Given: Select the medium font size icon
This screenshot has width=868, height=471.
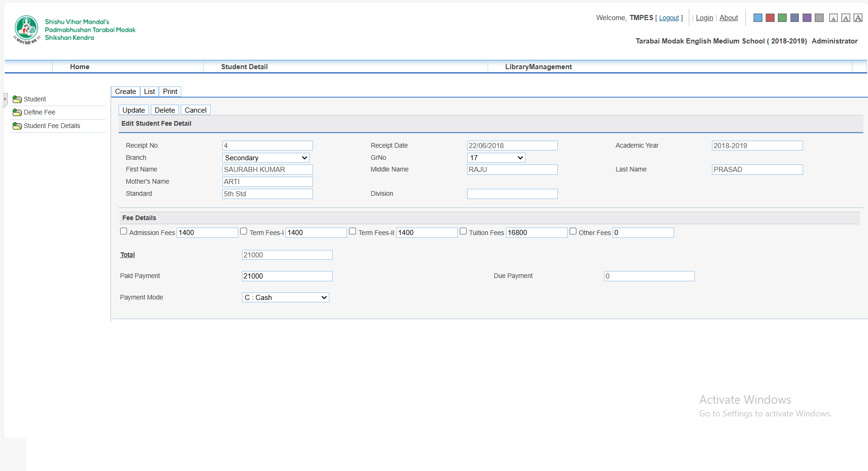Looking at the screenshot, I should click(846, 18).
